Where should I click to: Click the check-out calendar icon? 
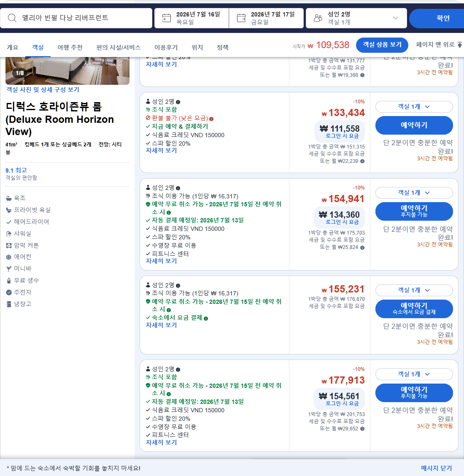[241, 18]
